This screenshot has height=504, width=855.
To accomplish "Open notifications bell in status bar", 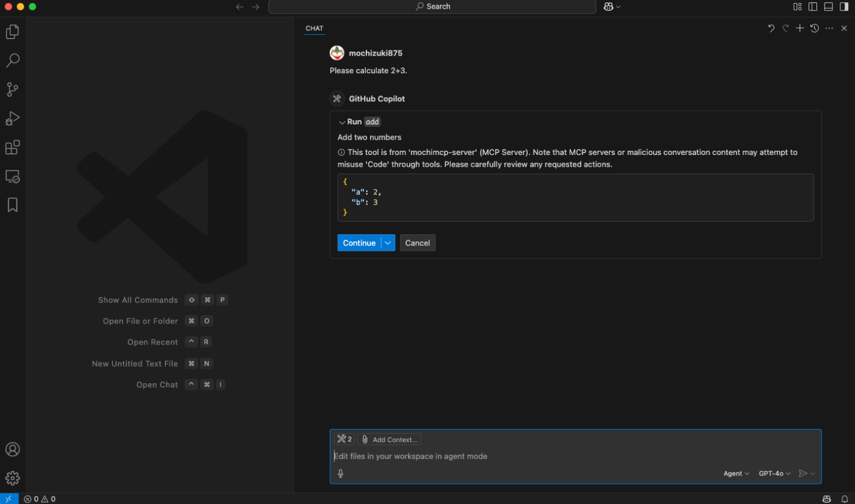I will click(x=844, y=499).
